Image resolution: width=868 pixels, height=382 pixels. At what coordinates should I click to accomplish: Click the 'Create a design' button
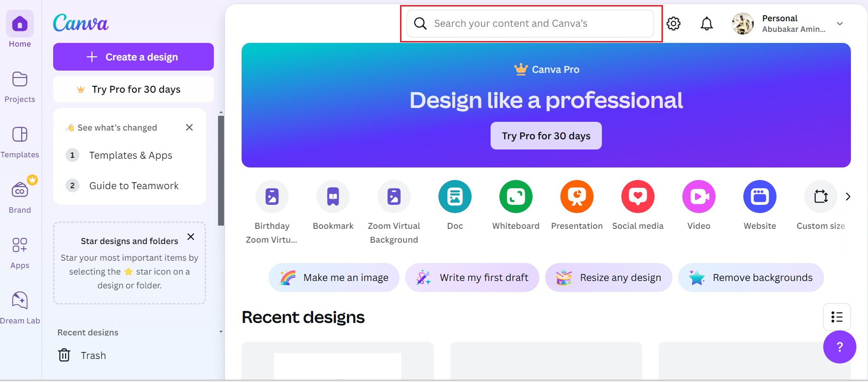coord(133,57)
